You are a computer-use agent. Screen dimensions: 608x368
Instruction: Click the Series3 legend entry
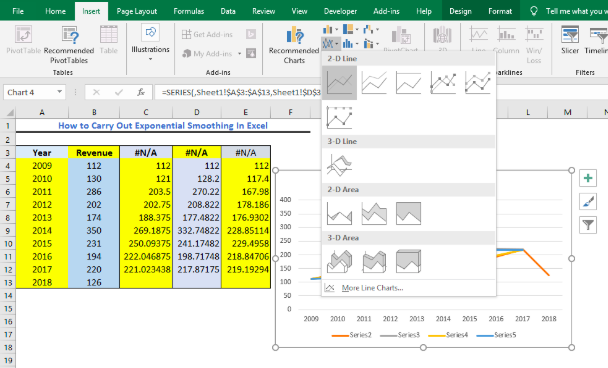tap(400, 335)
